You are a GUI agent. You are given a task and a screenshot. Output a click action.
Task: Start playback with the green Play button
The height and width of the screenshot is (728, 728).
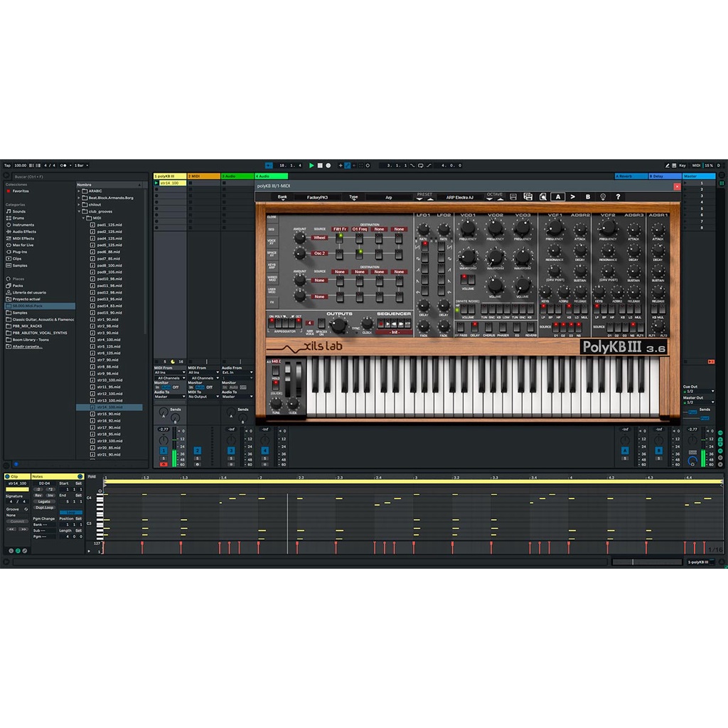point(311,165)
